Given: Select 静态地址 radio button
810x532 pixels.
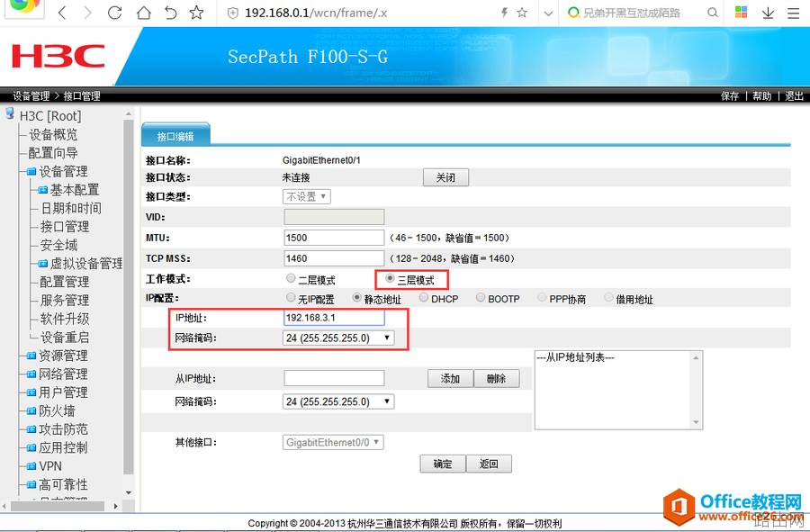Looking at the screenshot, I should [x=357, y=298].
